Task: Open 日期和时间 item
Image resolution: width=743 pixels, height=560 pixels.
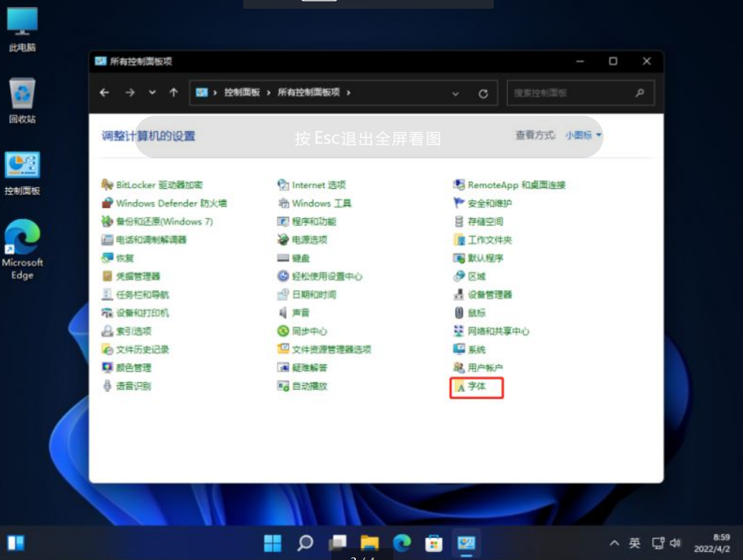Action: [x=306, y=294]
